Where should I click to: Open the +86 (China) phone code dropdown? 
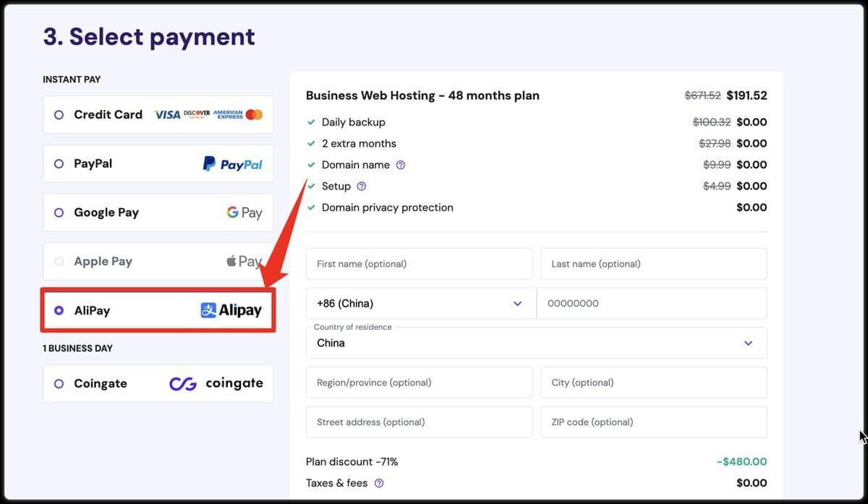point(421,304)
